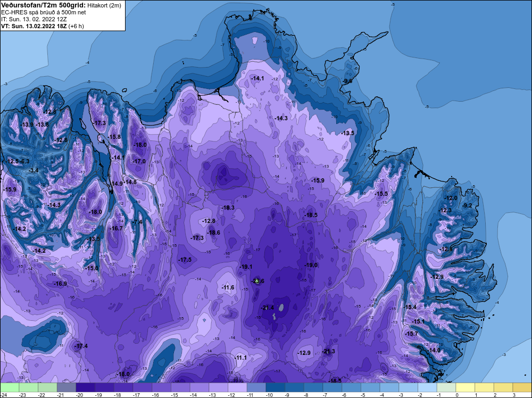Select the '-12.3' temperature reading
Screen dimensions: 532x398
[445, 210]
